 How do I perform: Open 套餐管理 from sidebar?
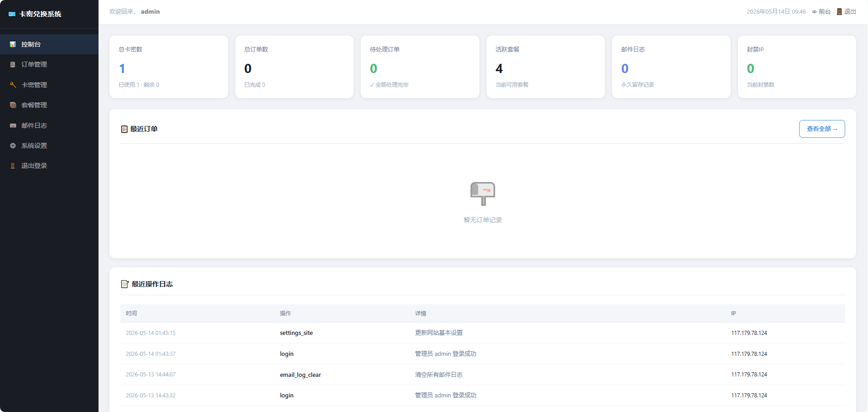pos(49,105)
